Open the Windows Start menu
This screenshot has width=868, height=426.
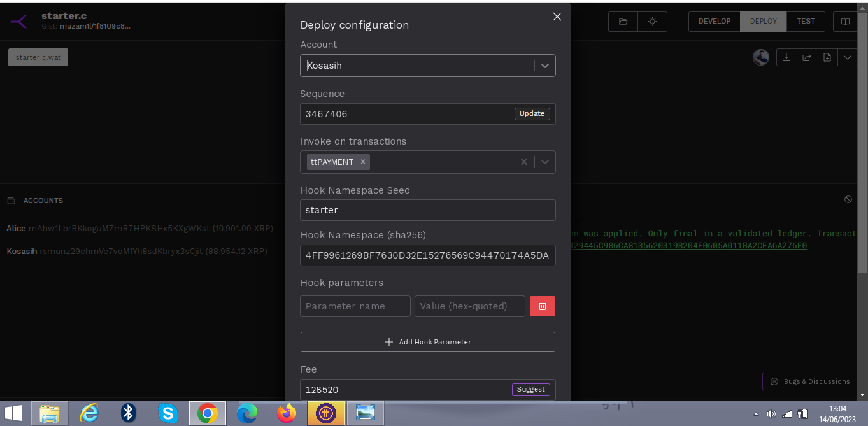tap(13, 413)
